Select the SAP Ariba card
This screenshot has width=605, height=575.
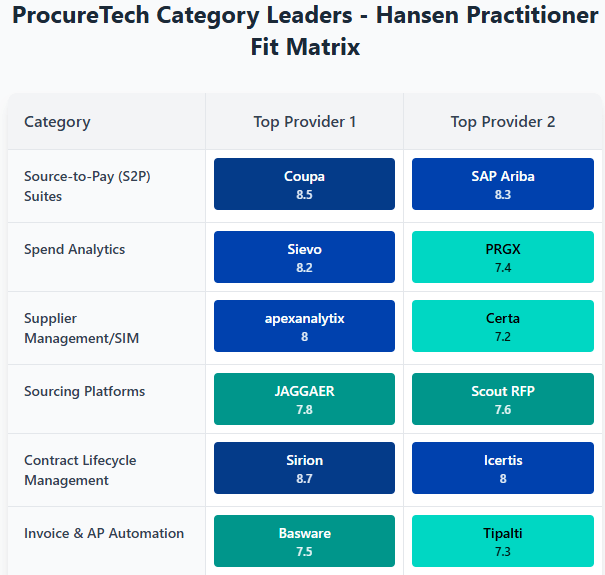click(502, 184)
